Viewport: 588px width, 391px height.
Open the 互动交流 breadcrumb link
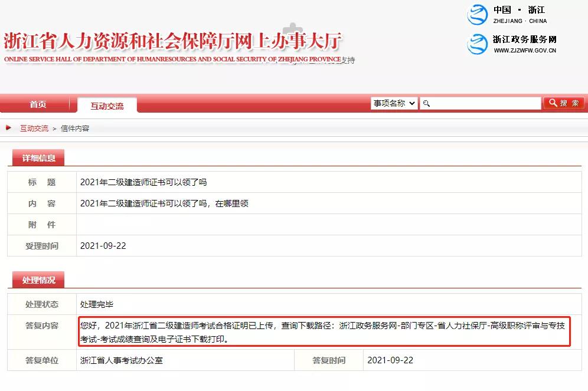(x=34, y=129)
